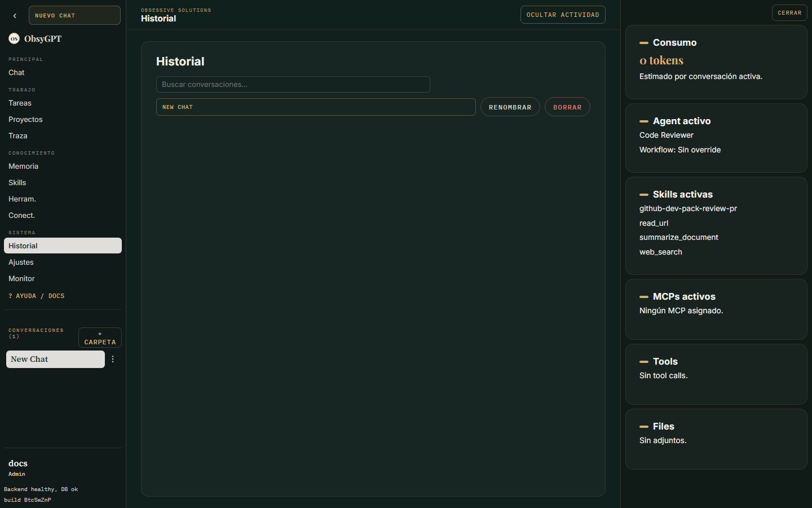Image resolution: width=812 pixels, height=508 pixels.
Task: Navigate to Traza in the sidebar
Action: click(x=63, y=136)
